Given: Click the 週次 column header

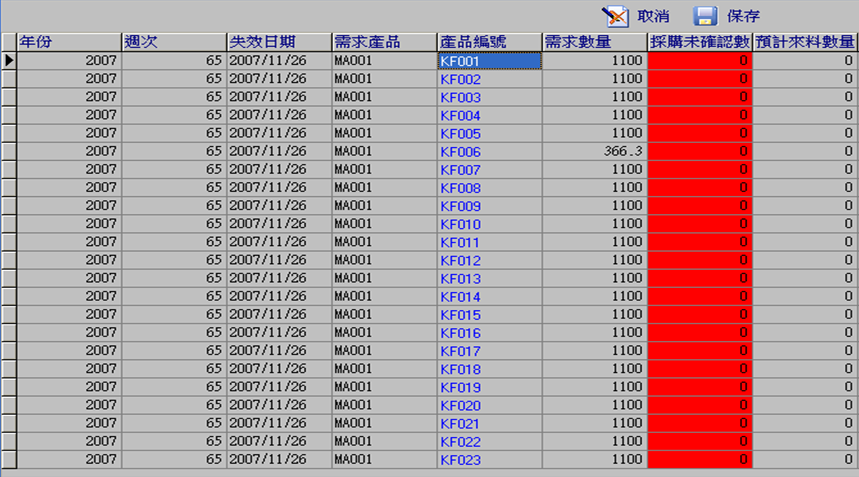Looking at the screenshot, I should (x=174, y=42).
